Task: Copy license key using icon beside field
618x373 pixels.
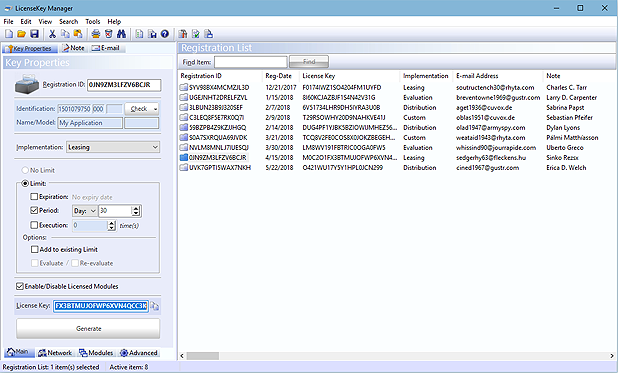Action: 155,306
